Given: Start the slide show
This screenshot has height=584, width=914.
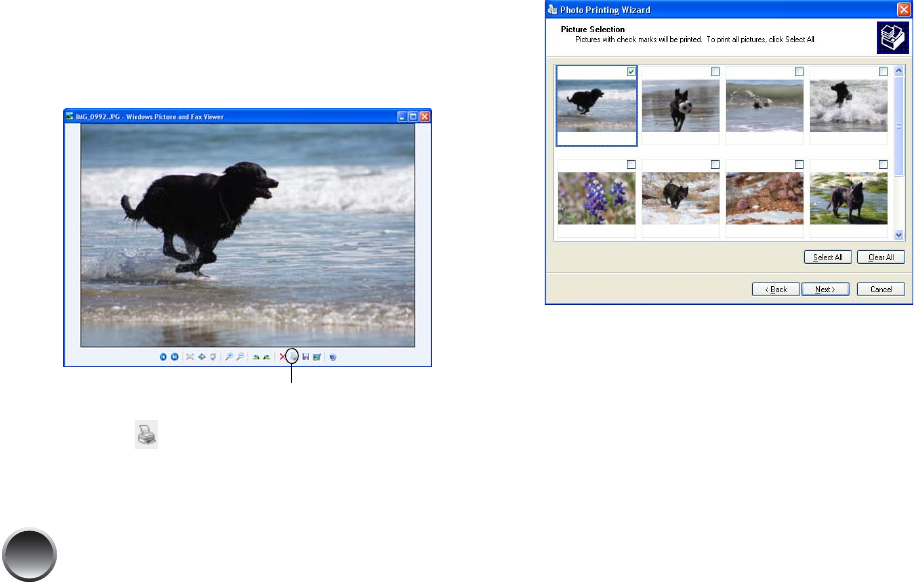Looking at the screenshot, I should click(x=213, y=356).
